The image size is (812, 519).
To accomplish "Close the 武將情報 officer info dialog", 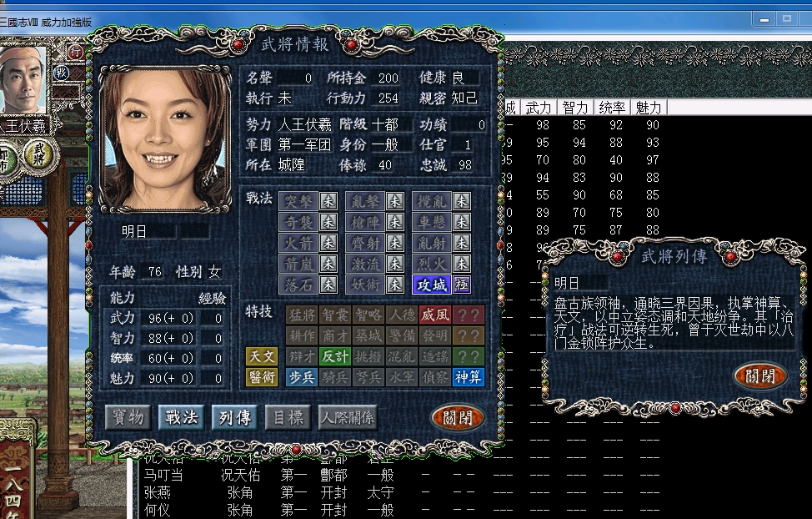I will tap(457, 417).
